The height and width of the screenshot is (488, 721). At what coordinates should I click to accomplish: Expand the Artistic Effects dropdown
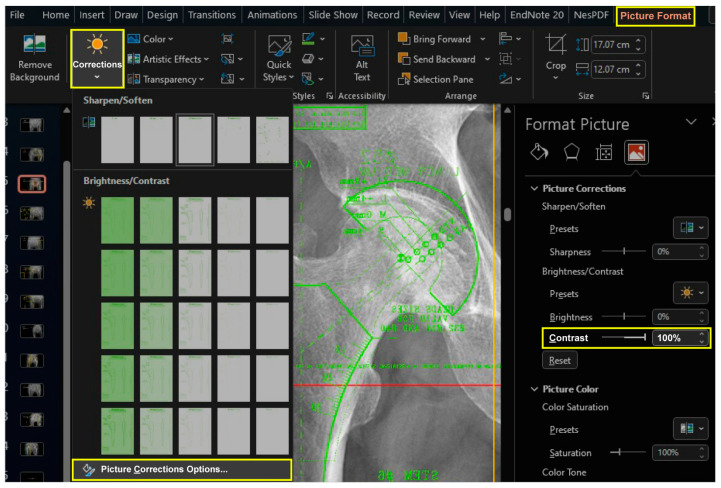[x=168, y=59]
